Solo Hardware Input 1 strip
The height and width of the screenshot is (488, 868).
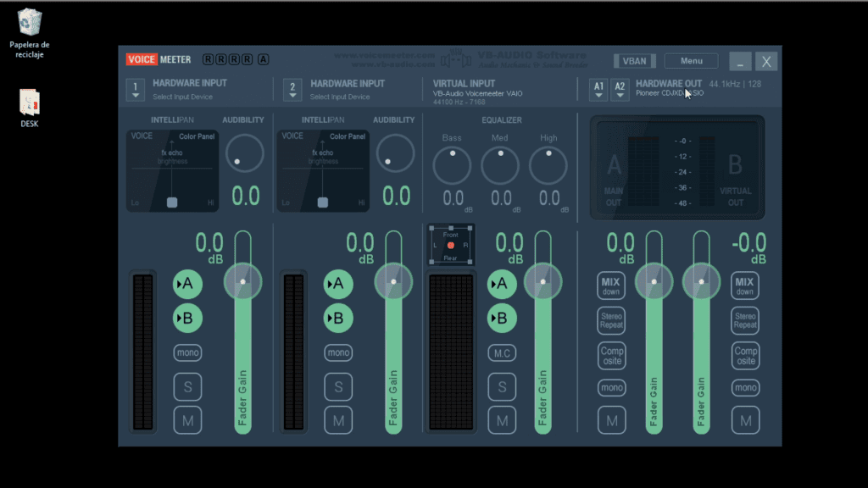[x=187, y=386]
